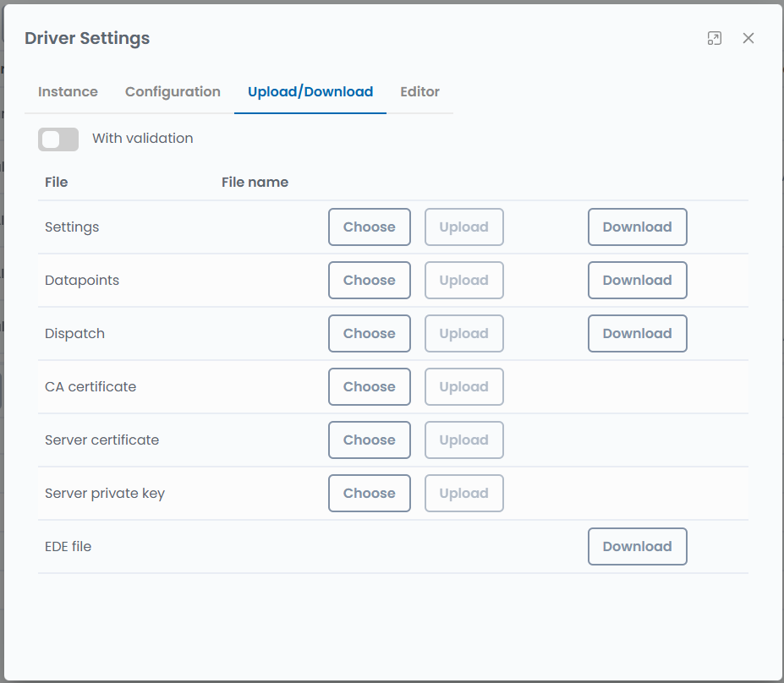Download the Settings file
This screenshot has height=683, width=784.
[x=638, y=227]
